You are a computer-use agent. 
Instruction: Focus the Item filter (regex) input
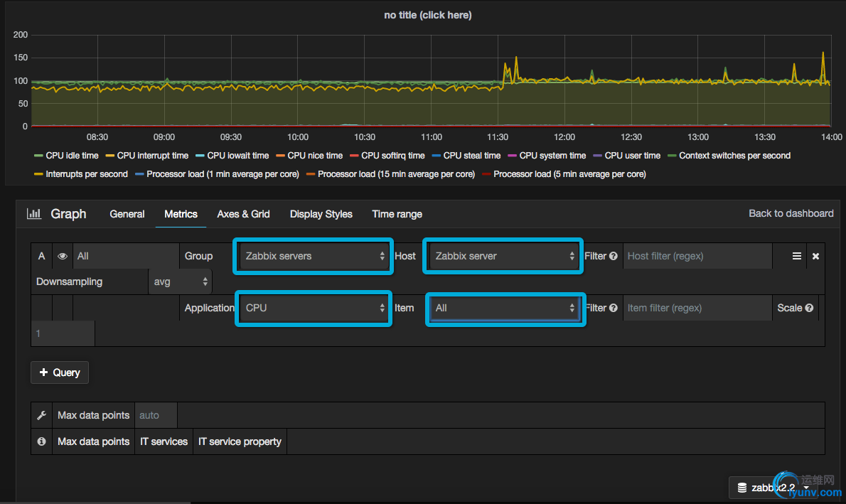697,308
